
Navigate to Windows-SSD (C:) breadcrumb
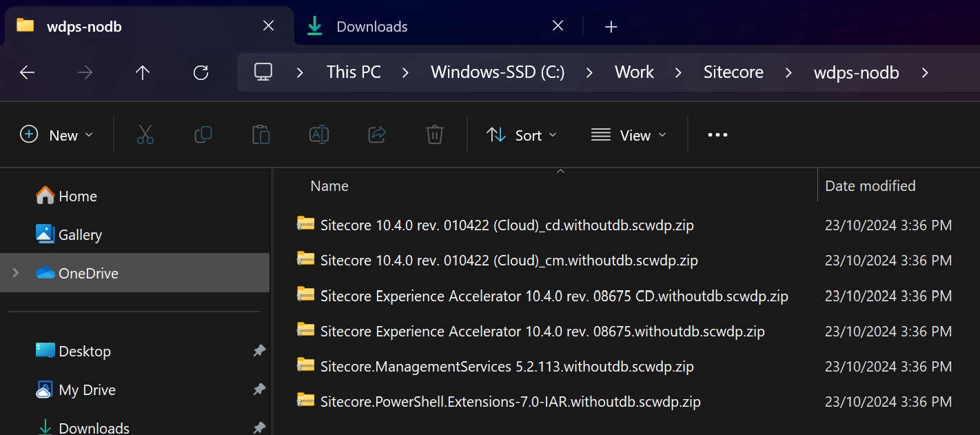(498, 72)
